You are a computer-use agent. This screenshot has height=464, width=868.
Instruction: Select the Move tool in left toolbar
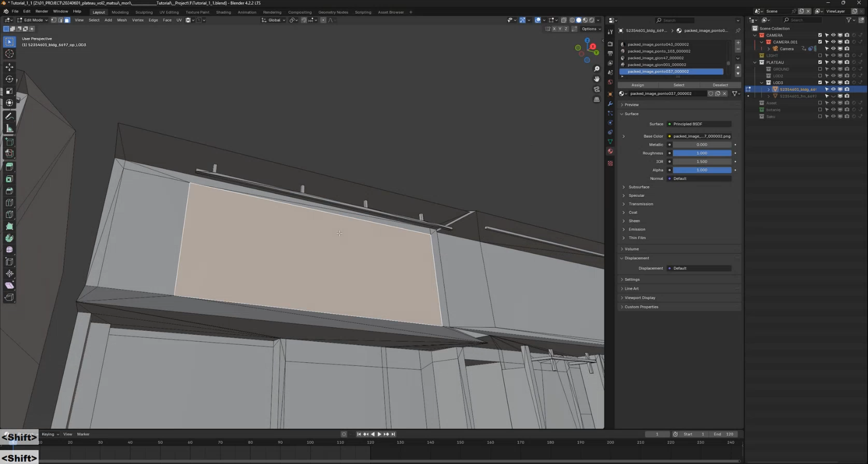click(9, 67)
